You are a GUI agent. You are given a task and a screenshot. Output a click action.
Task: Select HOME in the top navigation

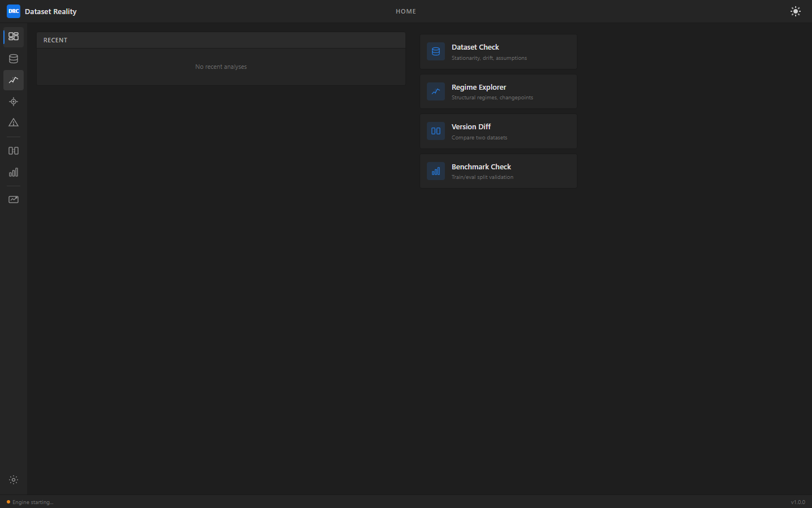tap(405, 11)
